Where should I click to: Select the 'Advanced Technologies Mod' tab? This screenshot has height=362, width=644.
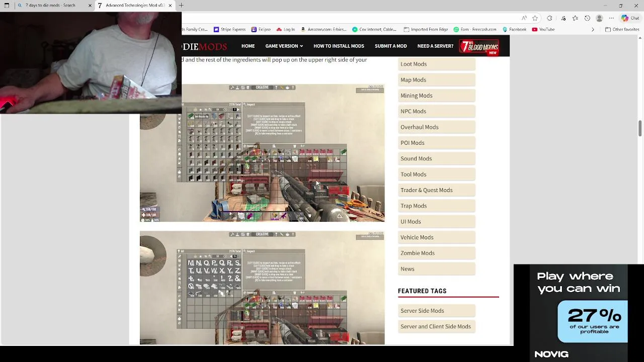pyautogui.click(x=135, y=6)
